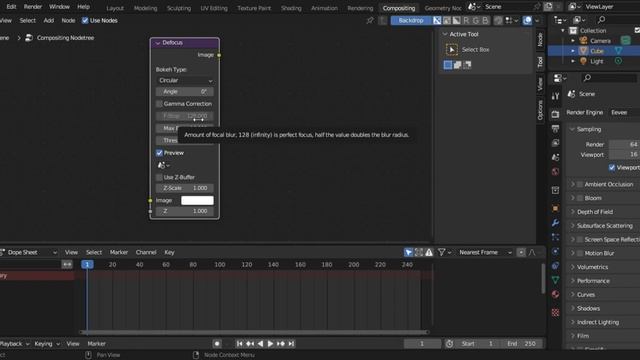This screenshot has width=640, height=360.
Task: Click the pin node tree icon
Action: [370, 20]
